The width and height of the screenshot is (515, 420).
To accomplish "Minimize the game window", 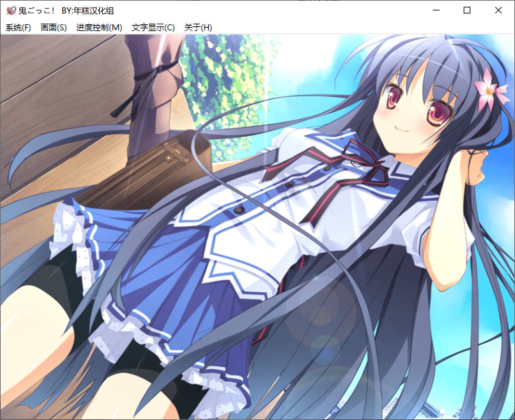I will click(436, 11).
